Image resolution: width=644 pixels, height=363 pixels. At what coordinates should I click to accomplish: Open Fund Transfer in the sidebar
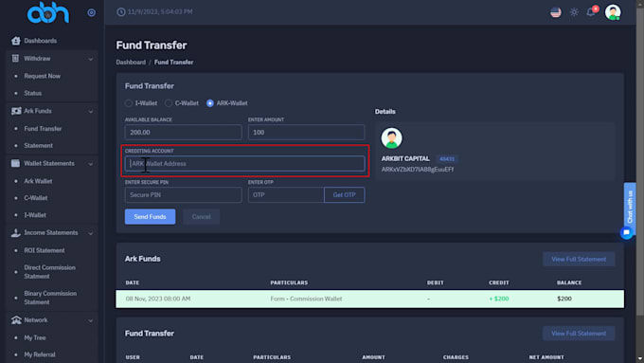[x=43, y=129]
